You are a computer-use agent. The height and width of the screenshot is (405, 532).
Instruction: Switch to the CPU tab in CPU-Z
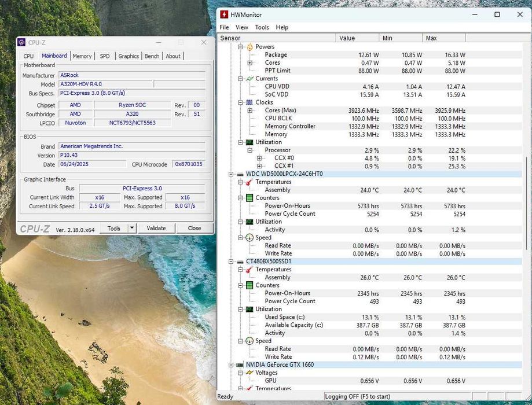point(28,56)
